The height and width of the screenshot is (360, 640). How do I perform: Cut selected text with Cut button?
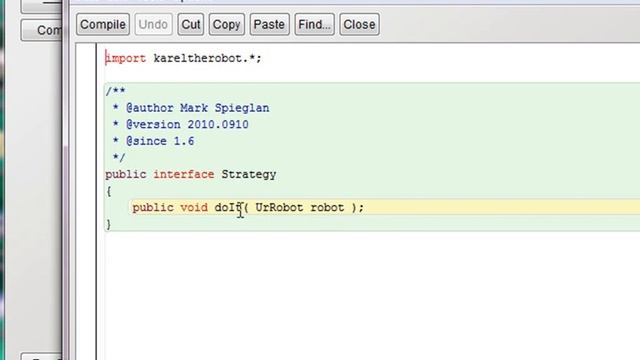[191, 24]
